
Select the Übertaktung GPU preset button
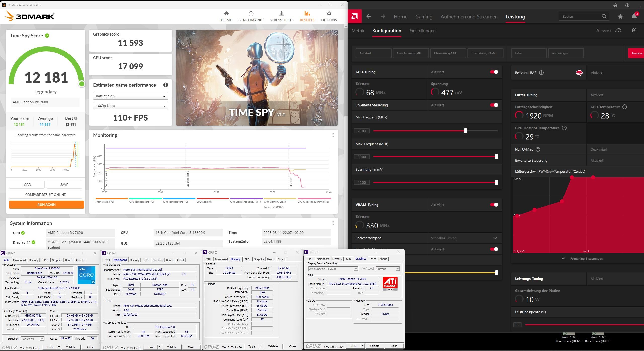[x=448, y=53]
